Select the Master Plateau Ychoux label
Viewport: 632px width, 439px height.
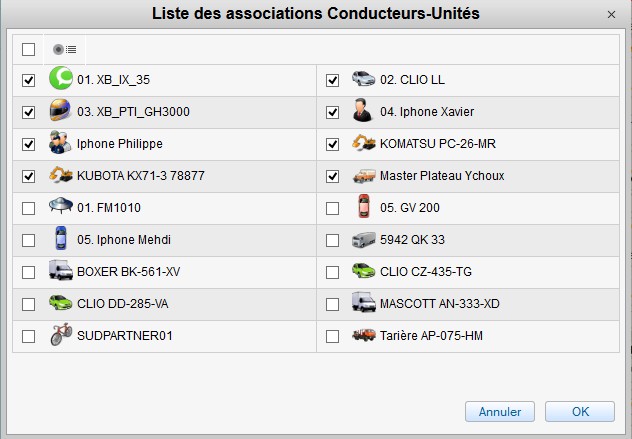pos(442,176)
